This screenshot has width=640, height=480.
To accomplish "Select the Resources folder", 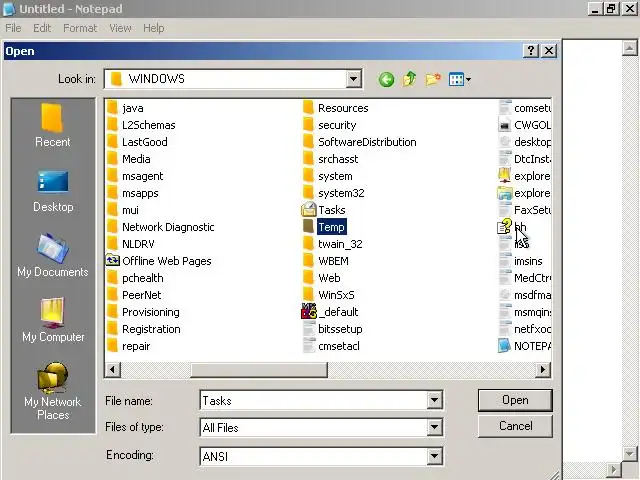I will tap(335, 108).
